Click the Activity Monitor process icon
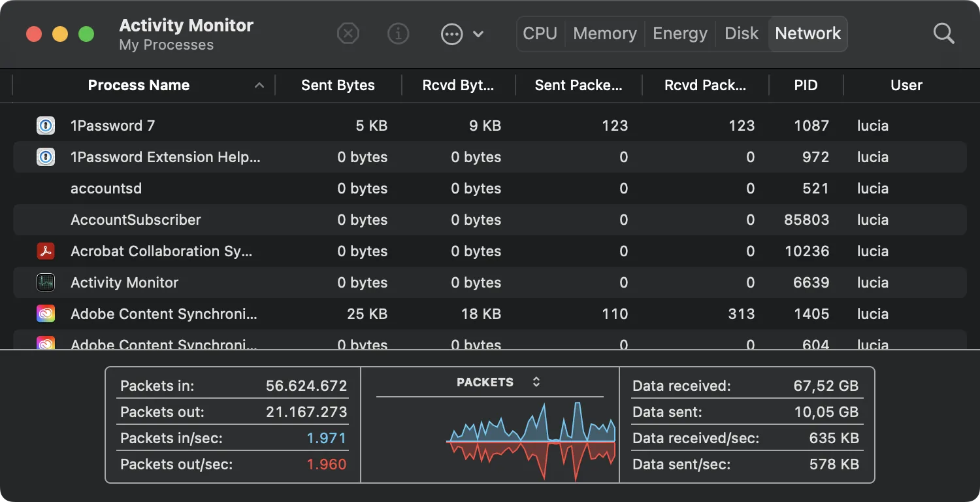The image size is (980, 502). click(45, 282)
